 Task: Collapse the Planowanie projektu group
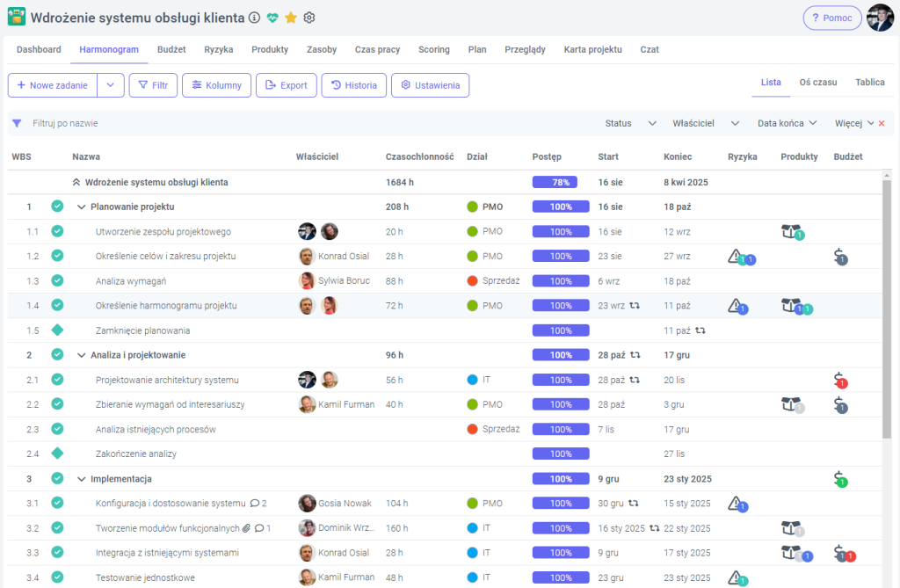(x=81, y=207)
